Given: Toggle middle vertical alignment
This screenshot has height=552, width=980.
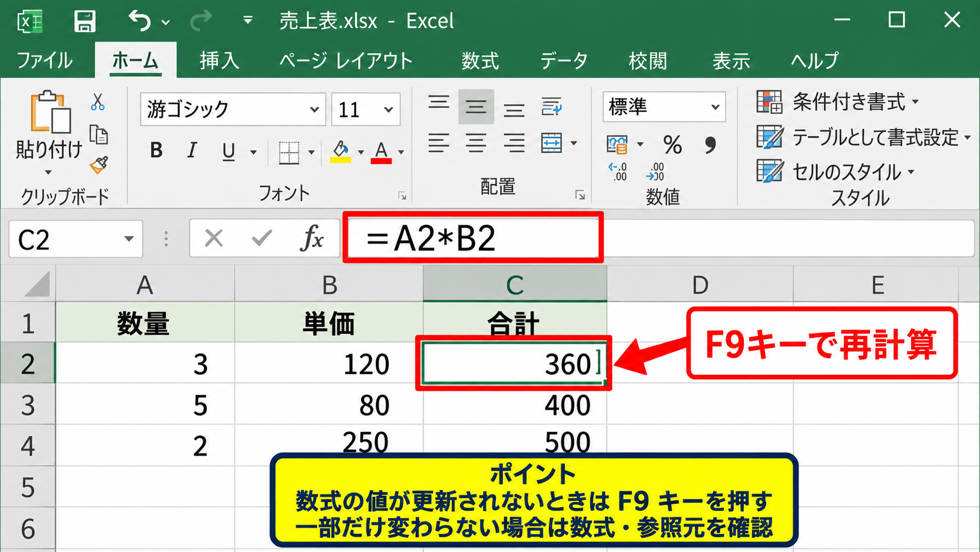Looking at the screenshot, I should click(x=476, y=107).
